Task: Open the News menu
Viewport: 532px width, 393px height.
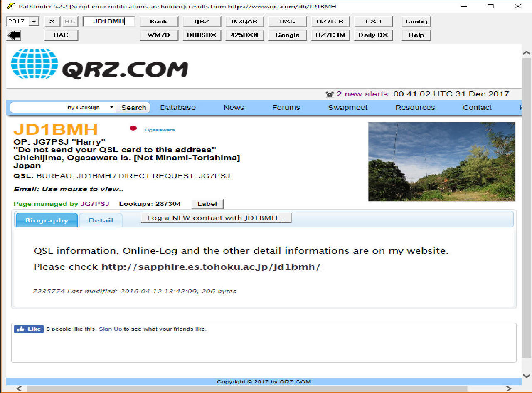Action: pyautogui.click(x=234, y=107)
